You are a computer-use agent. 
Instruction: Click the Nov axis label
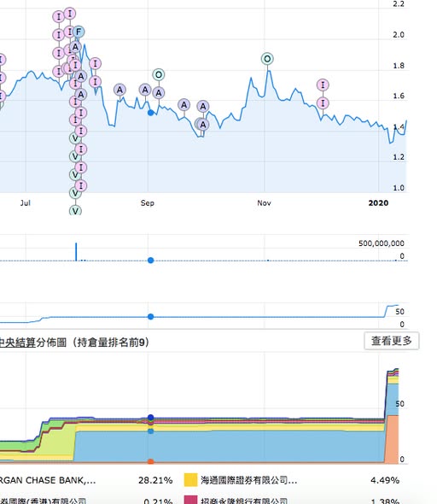(264, 202)
